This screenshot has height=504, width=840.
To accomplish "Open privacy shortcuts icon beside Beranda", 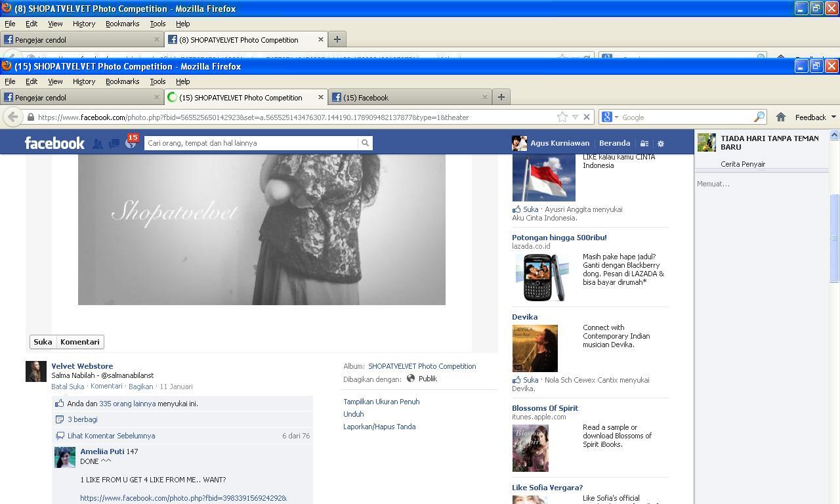I will pos(644,144).
